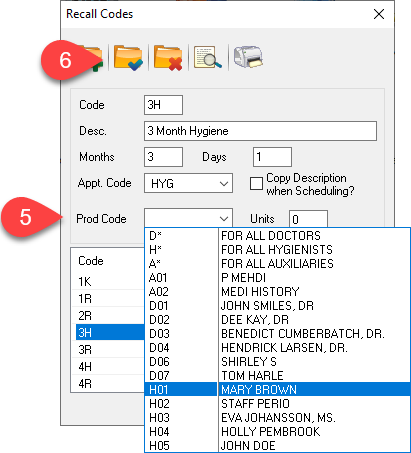Select H05 JOHN DOE option
The height and width of the screenshot is (453, 411).
(277, 446)
